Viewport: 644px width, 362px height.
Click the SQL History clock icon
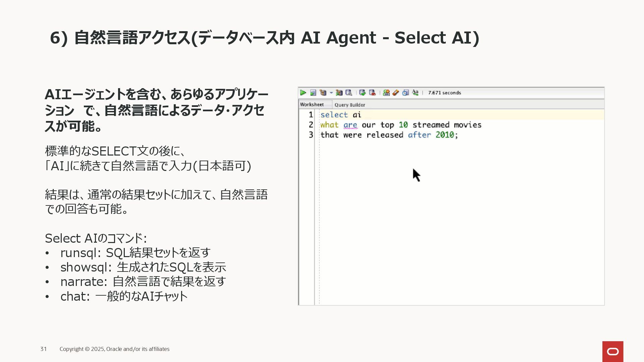[x=406, y=93]
